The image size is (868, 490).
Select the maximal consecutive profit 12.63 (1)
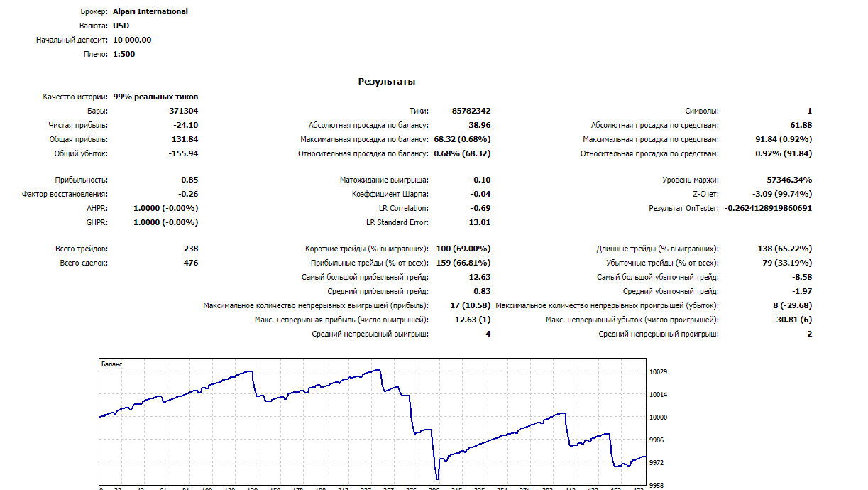click(473, 320)
